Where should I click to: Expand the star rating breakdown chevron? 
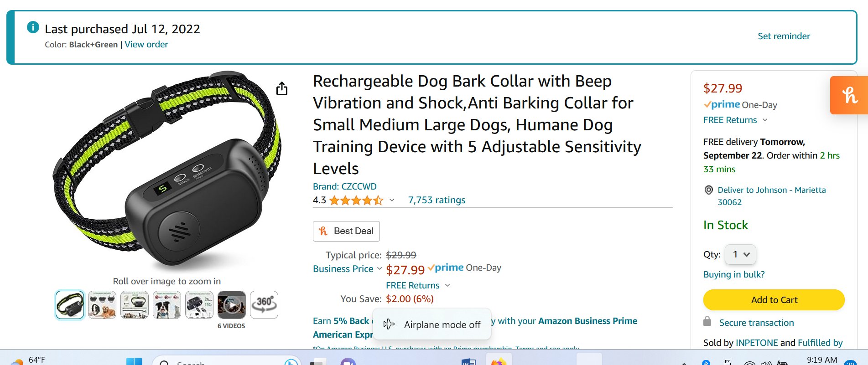392,200
